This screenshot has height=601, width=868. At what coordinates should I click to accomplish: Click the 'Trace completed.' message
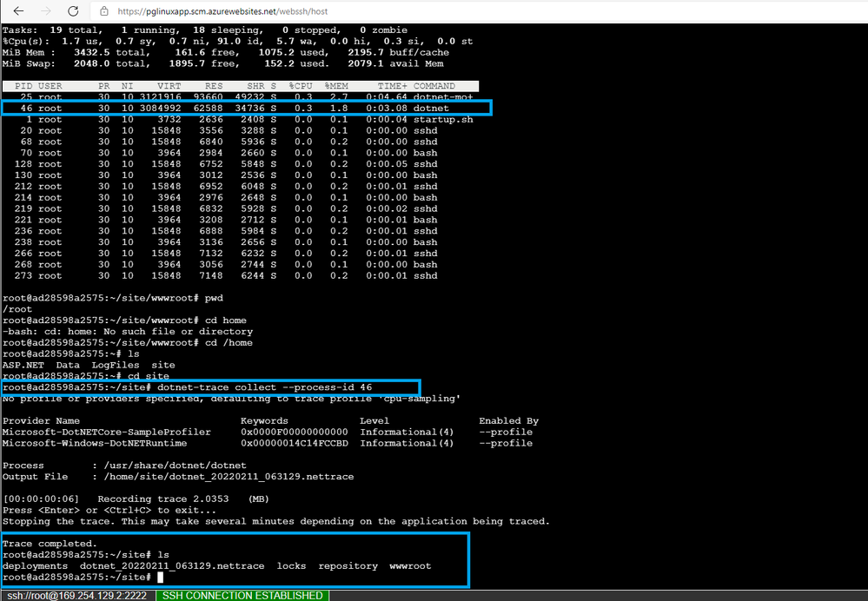50,544
